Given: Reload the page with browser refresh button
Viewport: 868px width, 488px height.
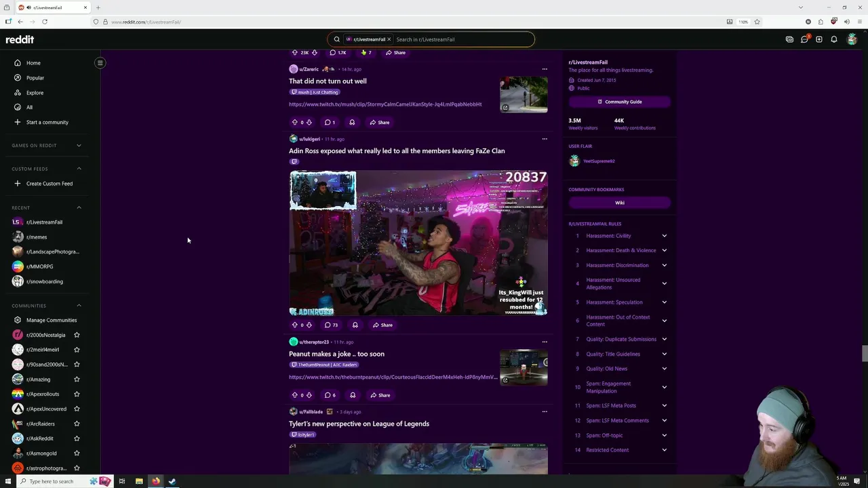Looking at the screenshot, I should pos(45,22).
